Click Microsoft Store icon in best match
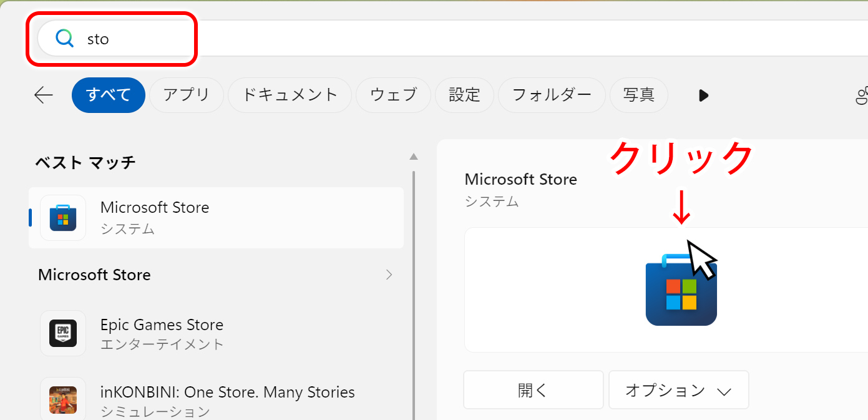868x420 pixels. coord(63,218)
